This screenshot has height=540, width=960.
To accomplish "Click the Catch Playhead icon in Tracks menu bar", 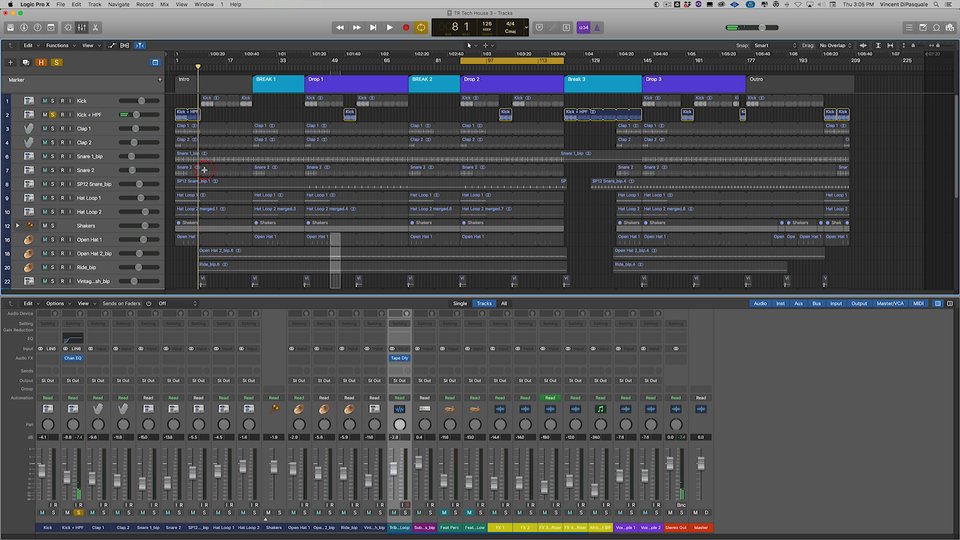I will (x=140, y=45).
